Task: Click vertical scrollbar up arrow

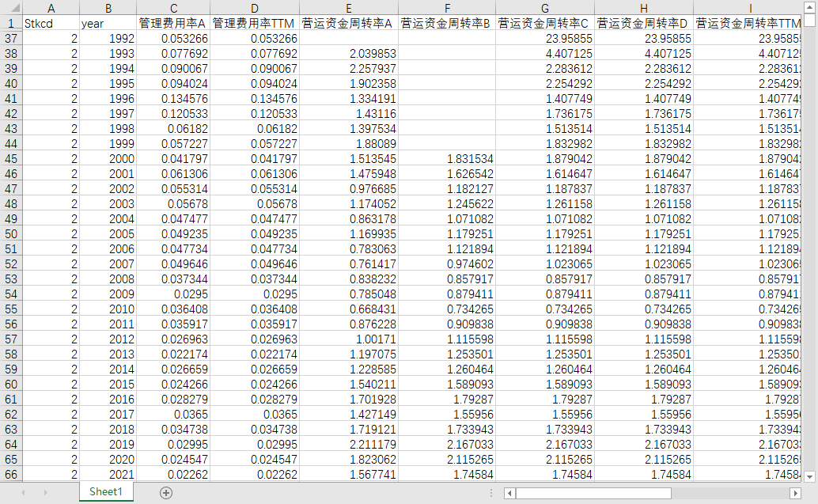Action: 809,7
